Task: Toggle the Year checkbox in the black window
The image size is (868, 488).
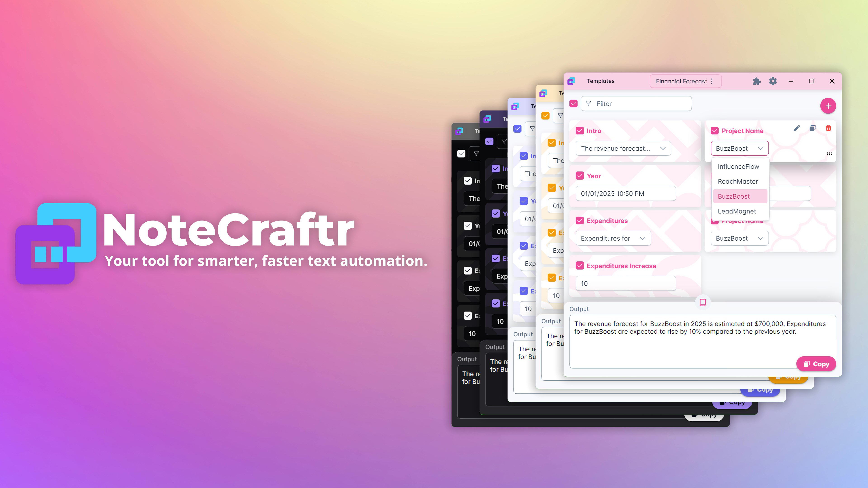Action: coord(468,226)
